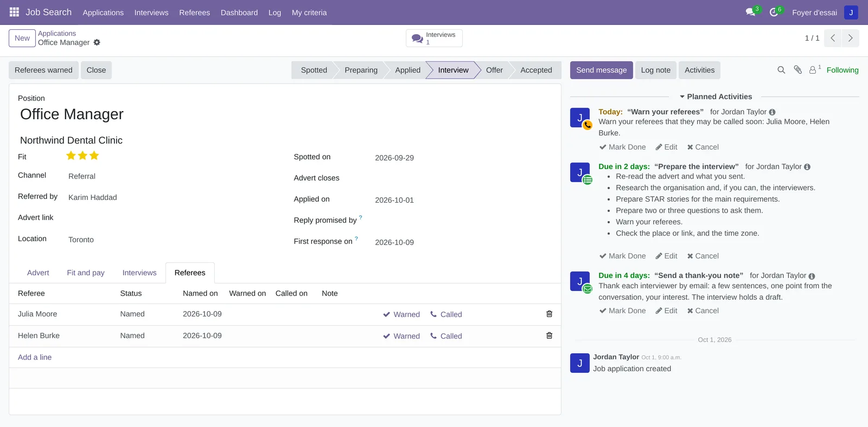Click the Following button
The height and width of the screenshot is (427, 868).
[x=843, y=70]
